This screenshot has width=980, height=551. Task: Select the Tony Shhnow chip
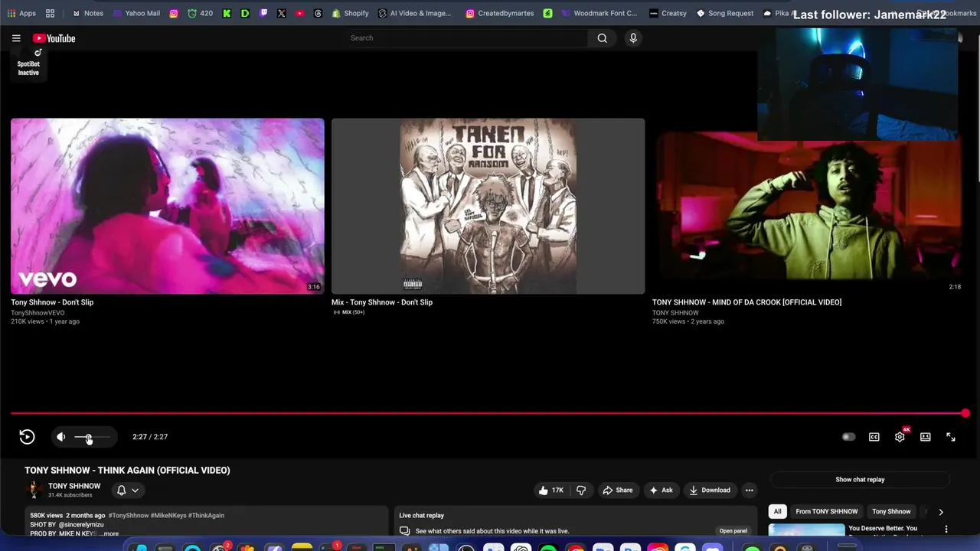891,511
